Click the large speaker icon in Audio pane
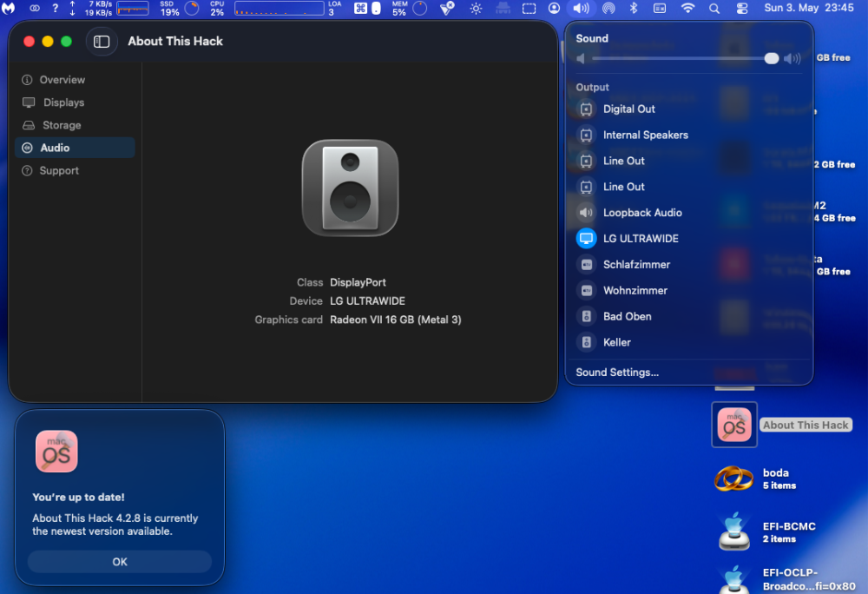 pos(350,188)
